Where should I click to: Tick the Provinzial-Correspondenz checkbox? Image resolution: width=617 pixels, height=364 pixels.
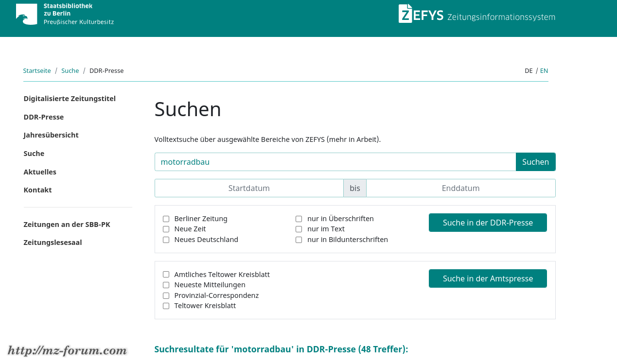pyautogui.click(x=166, y=295)
